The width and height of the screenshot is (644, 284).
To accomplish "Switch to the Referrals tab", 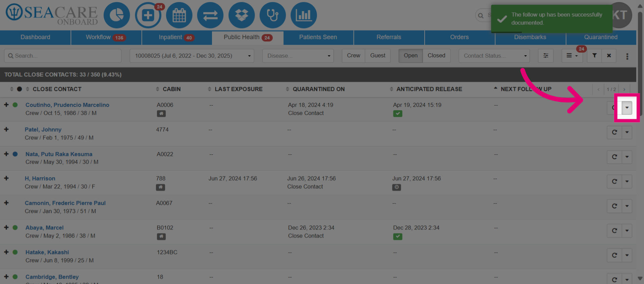I will 389,38.
